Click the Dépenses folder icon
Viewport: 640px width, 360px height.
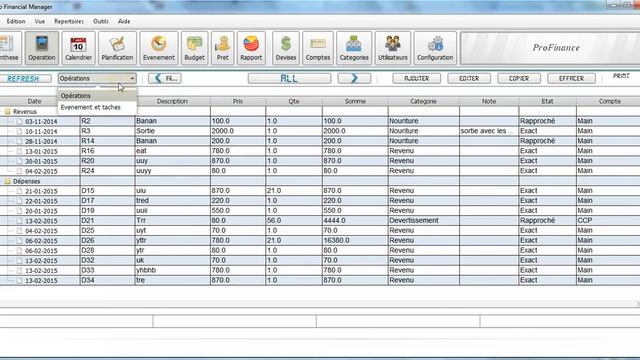[7, 181]
